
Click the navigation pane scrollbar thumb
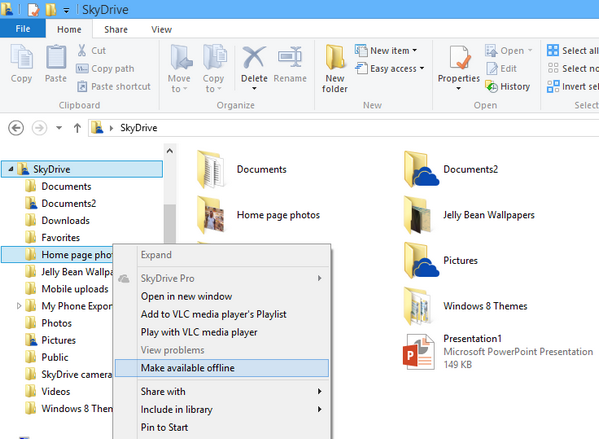click(x=170, y=223)
